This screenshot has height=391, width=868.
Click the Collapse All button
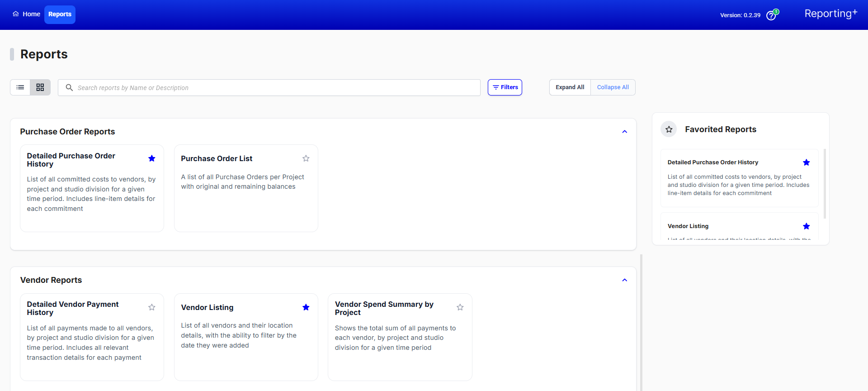tap(613, 87)
